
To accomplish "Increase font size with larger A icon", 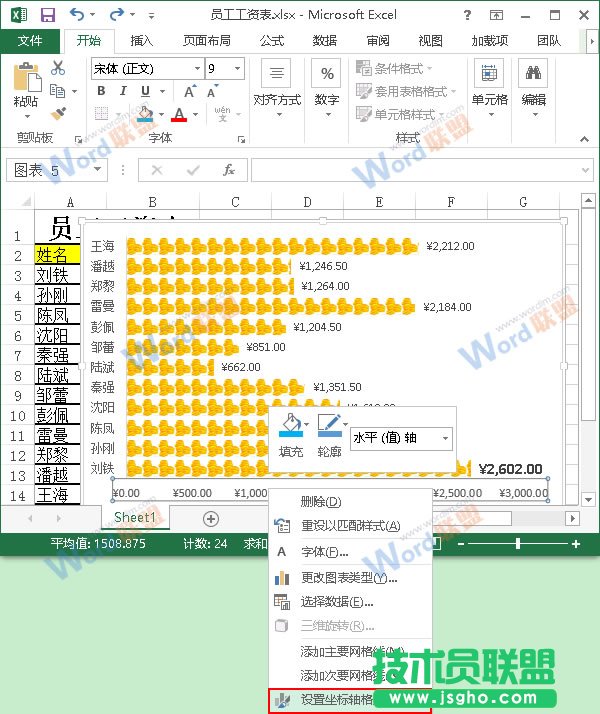I will pyautogui.click(x=190, y=91).
